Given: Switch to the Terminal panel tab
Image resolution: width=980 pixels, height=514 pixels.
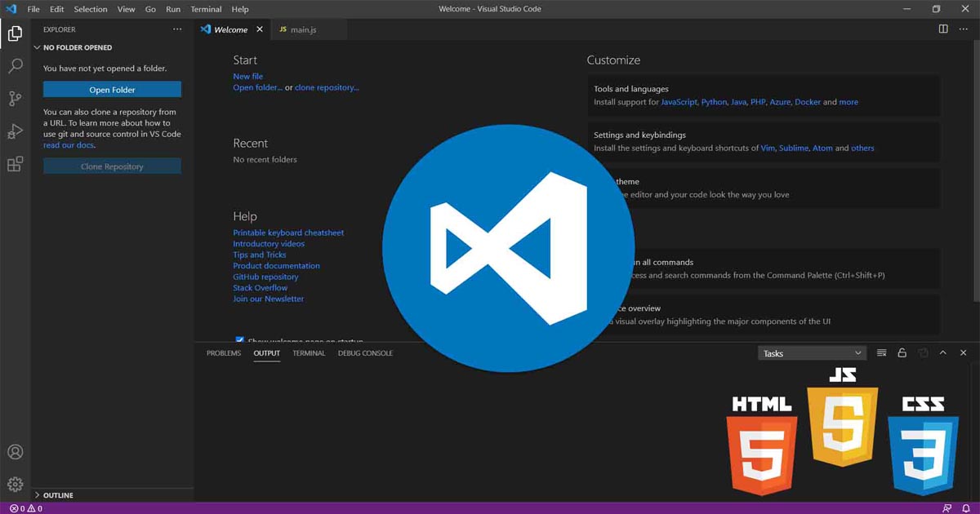Looking at the screenshot, I should point(309,353).
